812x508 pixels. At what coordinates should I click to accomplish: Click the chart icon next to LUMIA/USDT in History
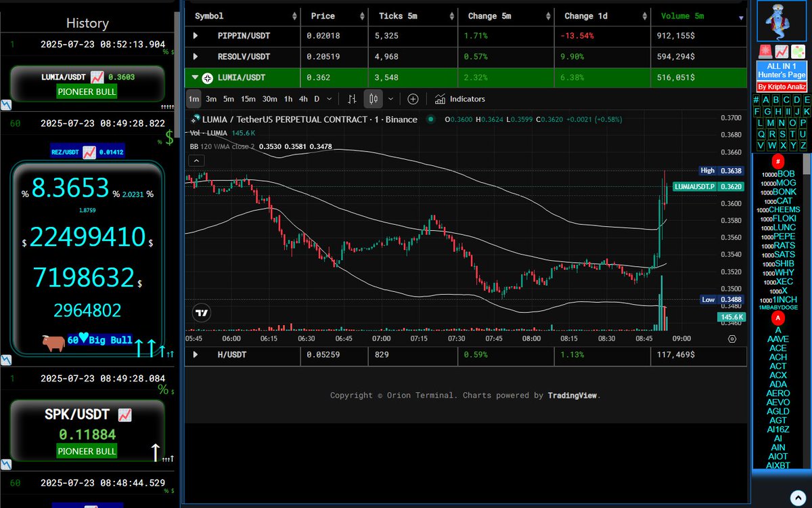pyautogui.click(x=97, y=77)
